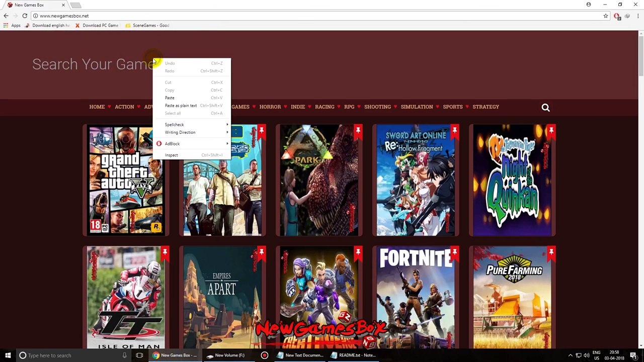The image size is (644, 362).
Task: Click the volume icon in system tray
Action: [x=587, y=355]
